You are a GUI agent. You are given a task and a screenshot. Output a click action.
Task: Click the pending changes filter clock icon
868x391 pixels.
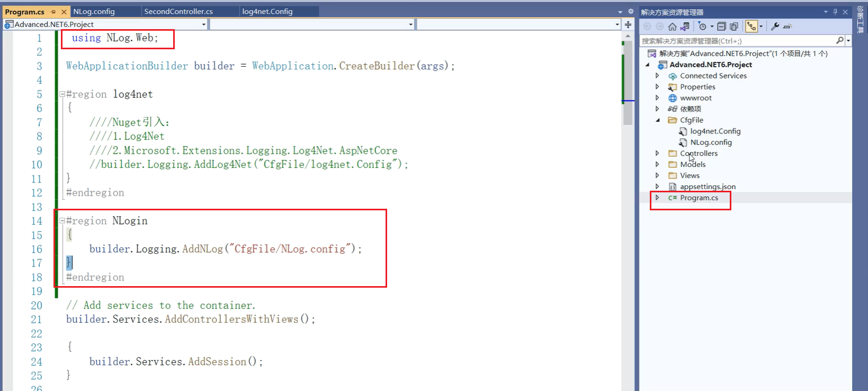[702, 26]
